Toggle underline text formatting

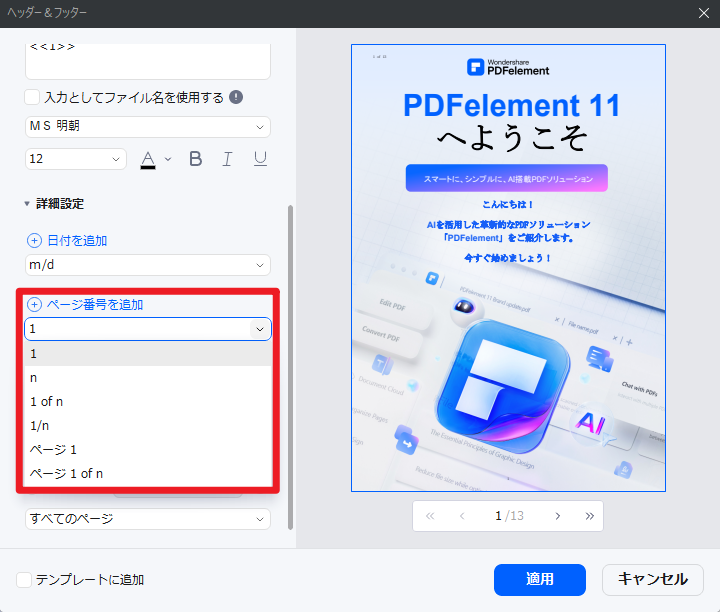click(x=260, y=159)
